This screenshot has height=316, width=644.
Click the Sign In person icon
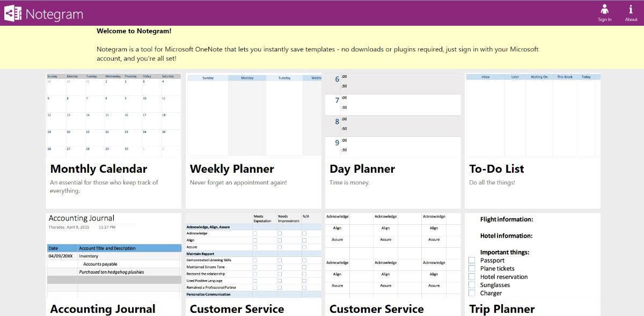(x=605, y=9)
